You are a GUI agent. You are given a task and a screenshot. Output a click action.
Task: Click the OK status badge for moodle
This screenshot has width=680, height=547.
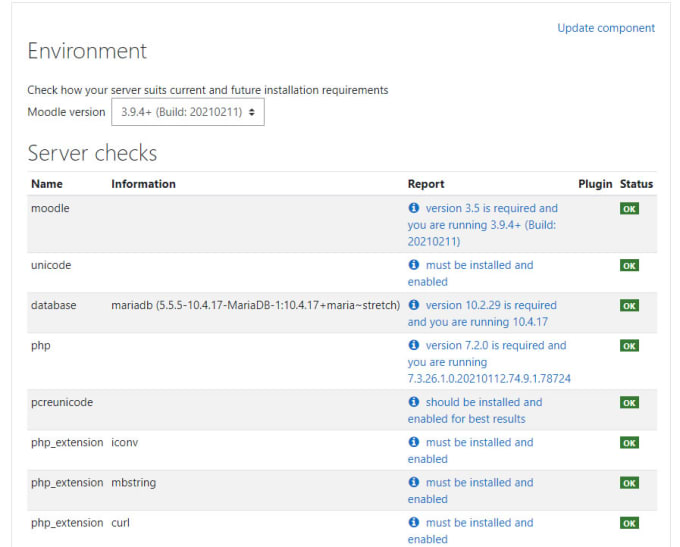(x=629, y=209)
